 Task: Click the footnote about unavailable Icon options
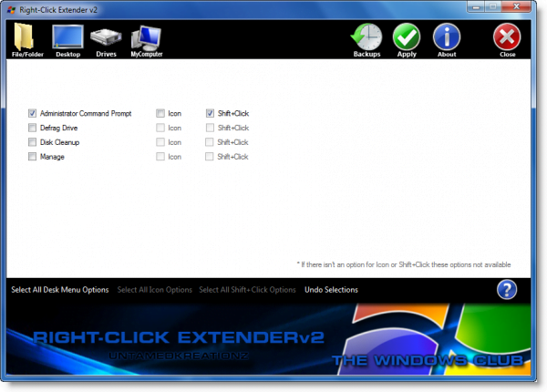404,264
